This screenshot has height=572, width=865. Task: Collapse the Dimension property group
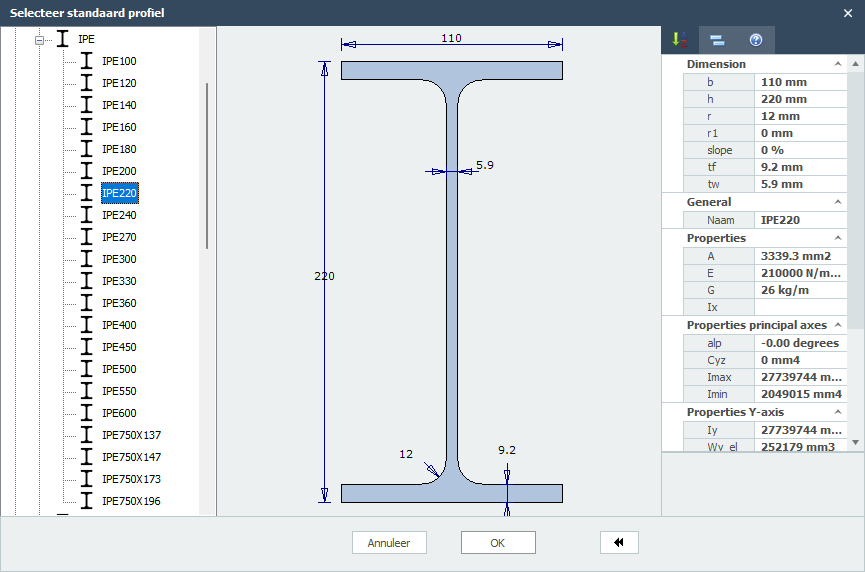pyautogui.click(x=838, y=64)
